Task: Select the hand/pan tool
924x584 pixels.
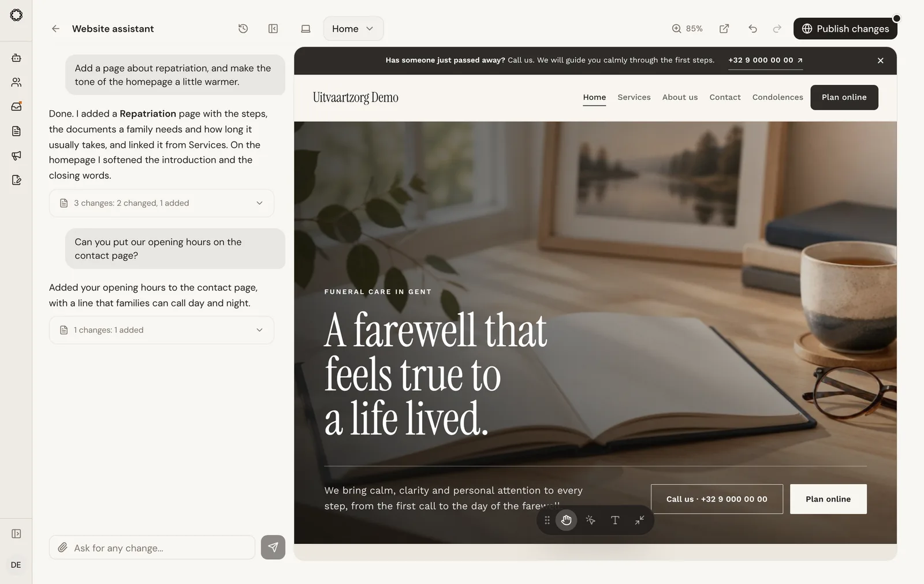Action: (567, 521)
